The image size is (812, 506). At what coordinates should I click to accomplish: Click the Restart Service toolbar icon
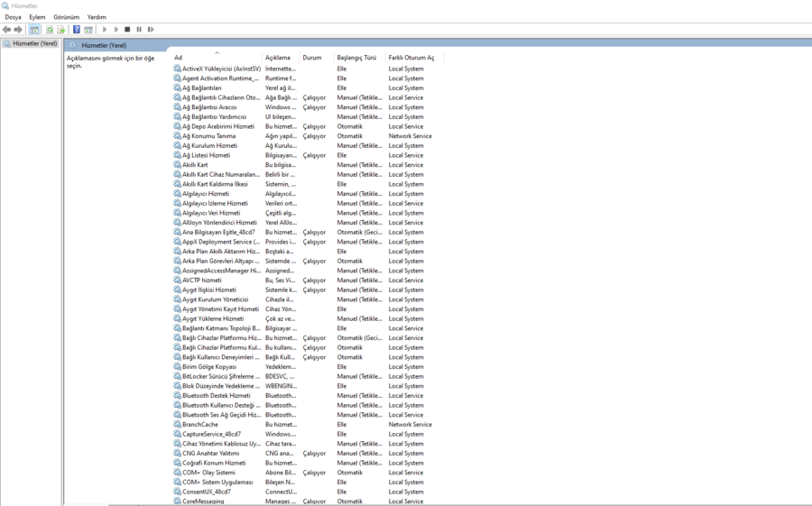(x=151, y=30)
